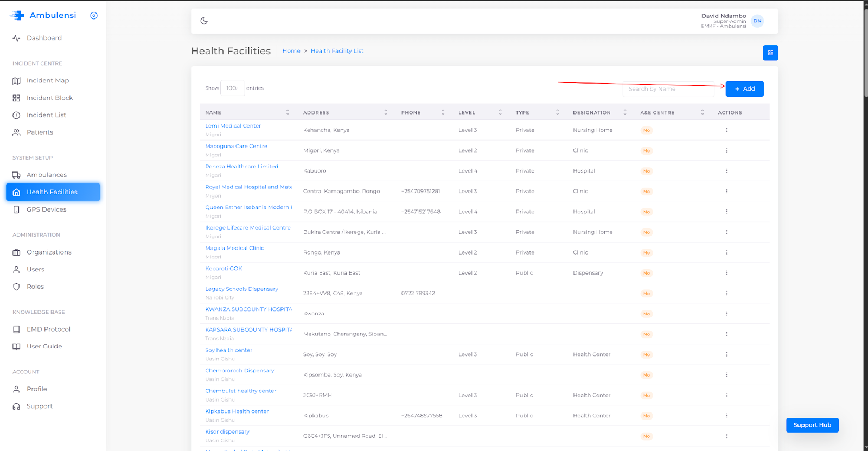Viewport: 868px width, 451px height.
Task: Open actions menu for Kebaroti GOK row
Action: tap(727, 273)
